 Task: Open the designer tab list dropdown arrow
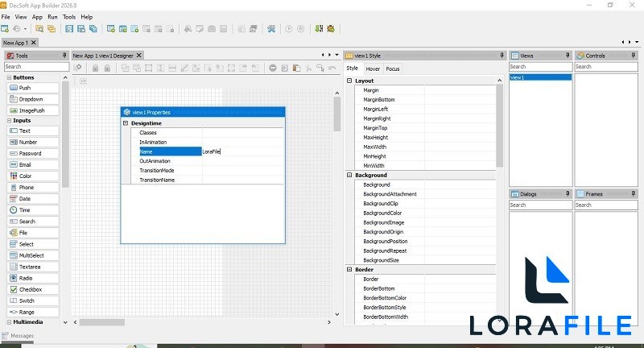[336, 55]
